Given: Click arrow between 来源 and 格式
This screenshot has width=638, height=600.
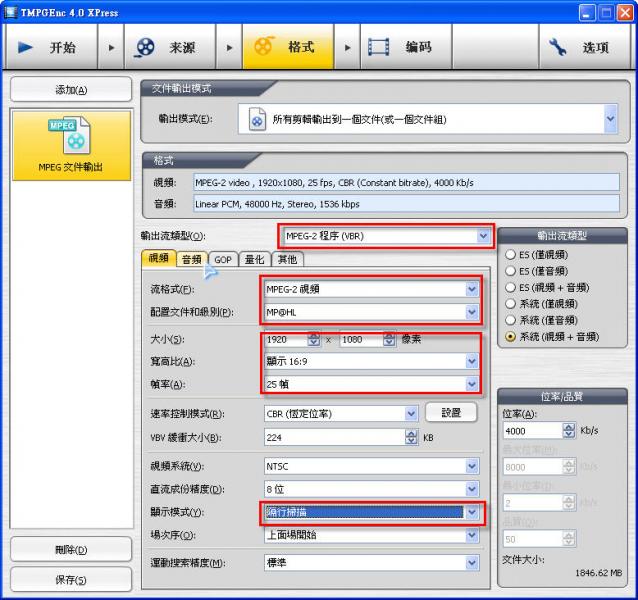Looking at the screenshot, I should 230,47.
